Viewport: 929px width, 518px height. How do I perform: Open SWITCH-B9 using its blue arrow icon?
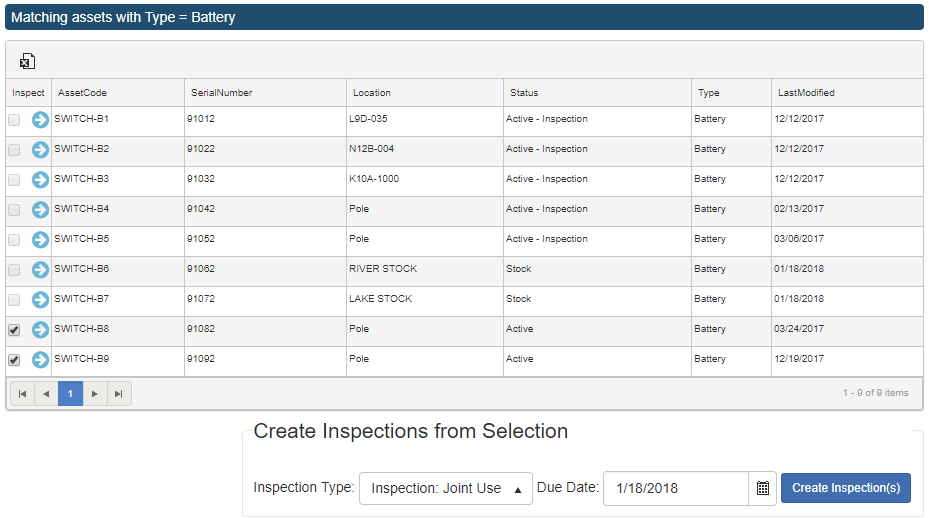[x=40, y=360]
